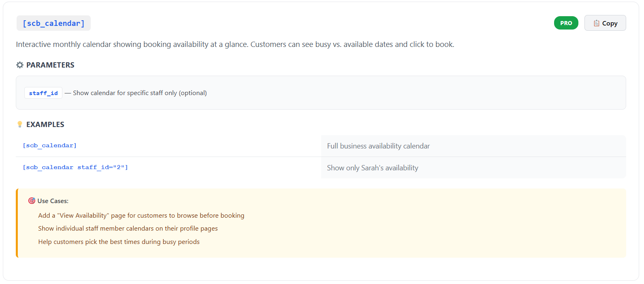Click 'Full business availability calendar' description
The width and height of the screenshot is (644, 284).
pyautogui.click(x=378, y=146)
